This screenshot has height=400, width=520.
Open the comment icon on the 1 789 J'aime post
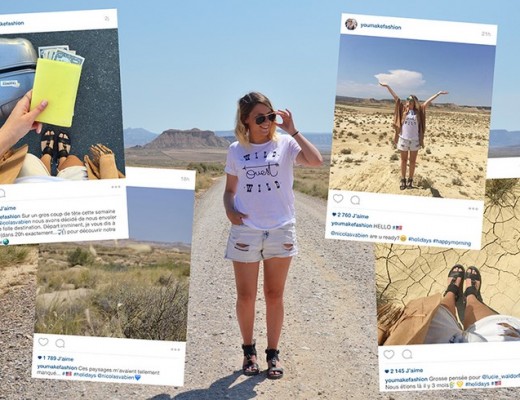coord(60,343)
